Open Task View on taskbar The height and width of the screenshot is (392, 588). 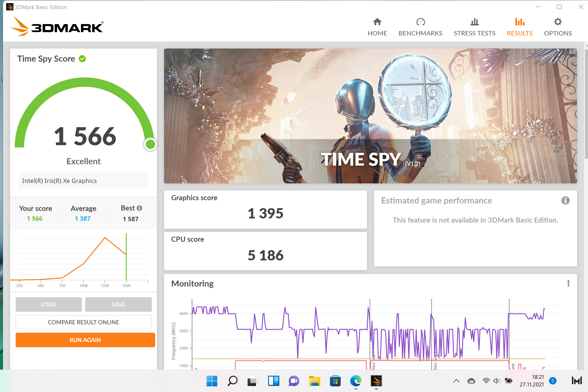coord(253,381)
